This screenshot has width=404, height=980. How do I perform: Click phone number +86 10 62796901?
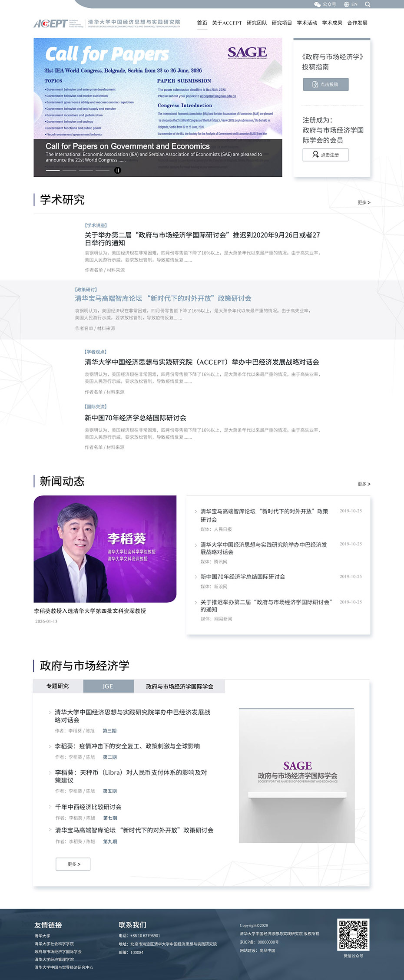(x=145, y=936)
